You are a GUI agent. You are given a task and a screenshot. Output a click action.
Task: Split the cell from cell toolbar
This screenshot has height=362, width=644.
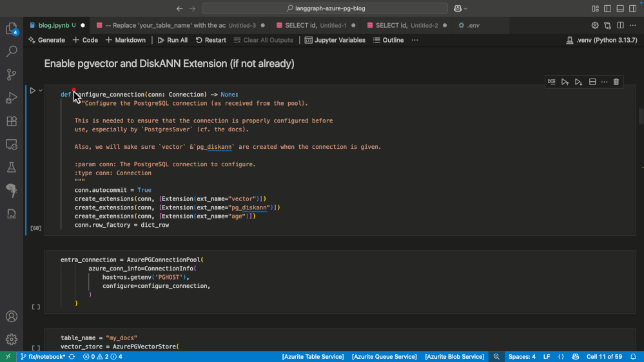[x=592, y=82]
